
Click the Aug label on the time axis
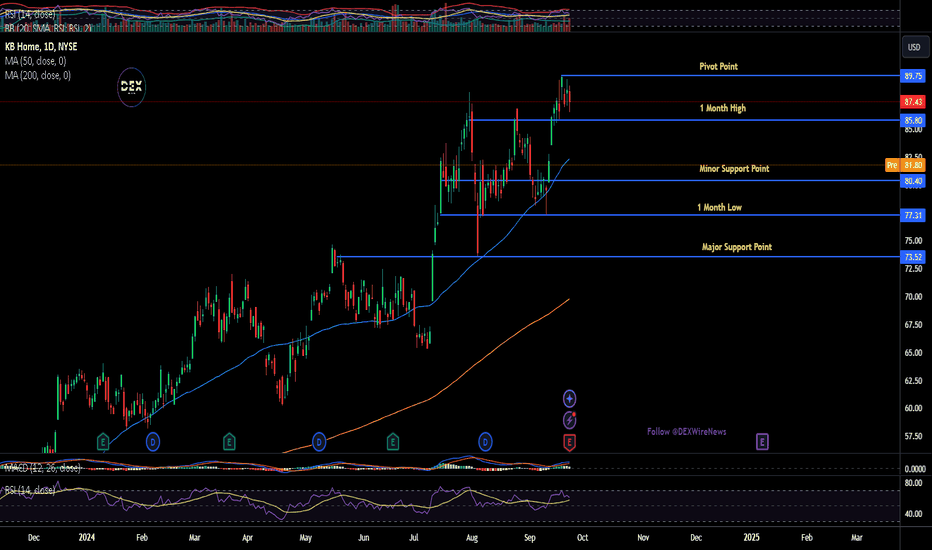coord(471,538)
